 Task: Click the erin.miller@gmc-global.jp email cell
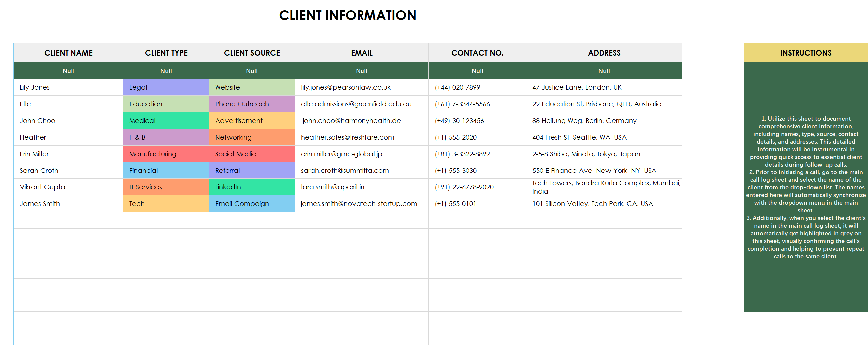[x=362, y=154]
